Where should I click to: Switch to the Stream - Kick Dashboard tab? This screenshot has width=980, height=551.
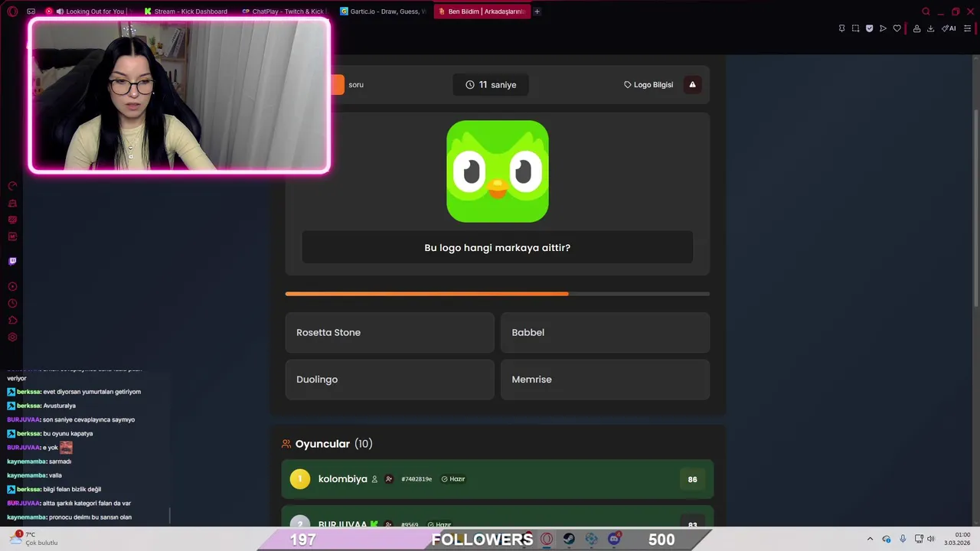click(185, 11)
